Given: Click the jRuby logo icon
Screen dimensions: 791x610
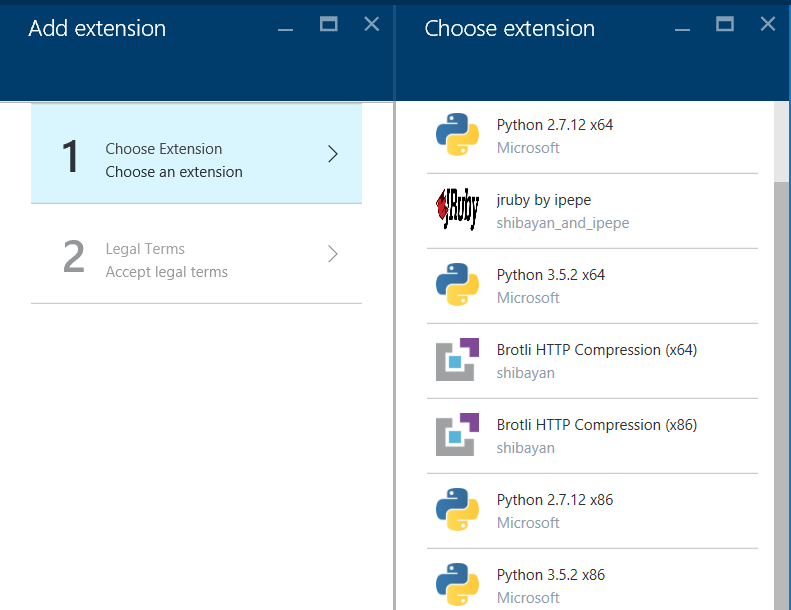Looking at the screenshot, I should [x=457, y=209].
